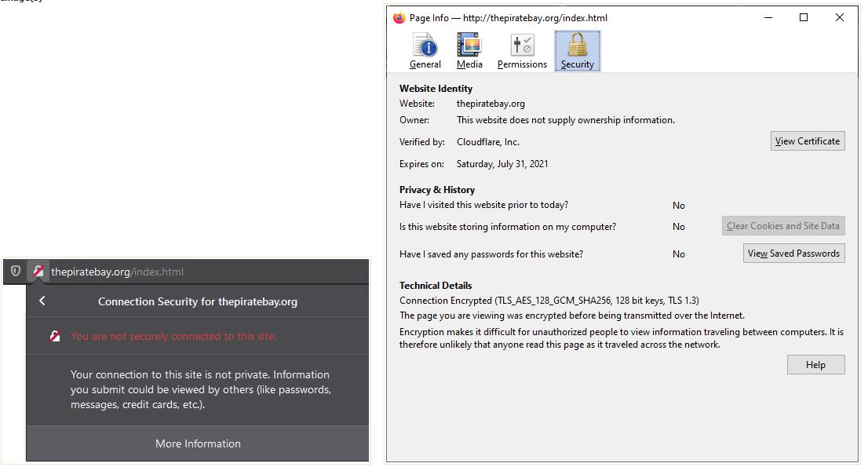Click 'Have I visited this website prior to today?'
The width and height of the screenshot is (868, 467).
(x=483, y=205)
